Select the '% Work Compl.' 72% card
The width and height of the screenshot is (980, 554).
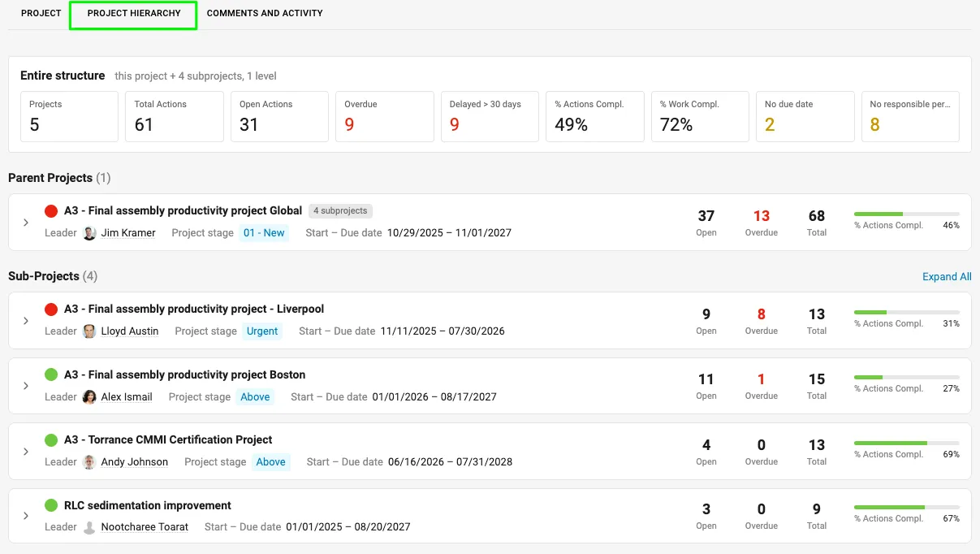click(700, 116)
